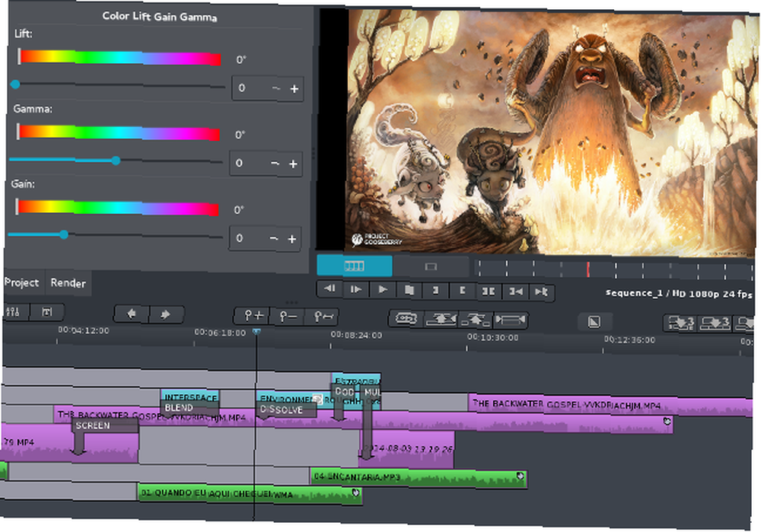
Task: Step one frame forward
Action: point(356,289)
